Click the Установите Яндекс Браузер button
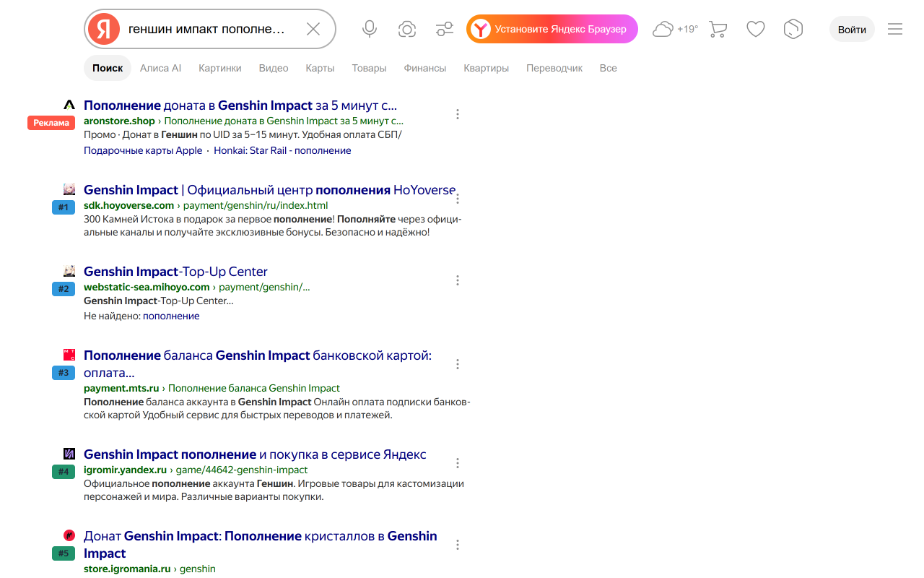The height and width of the screenshot is (578, 924). [x=552, y=29]
